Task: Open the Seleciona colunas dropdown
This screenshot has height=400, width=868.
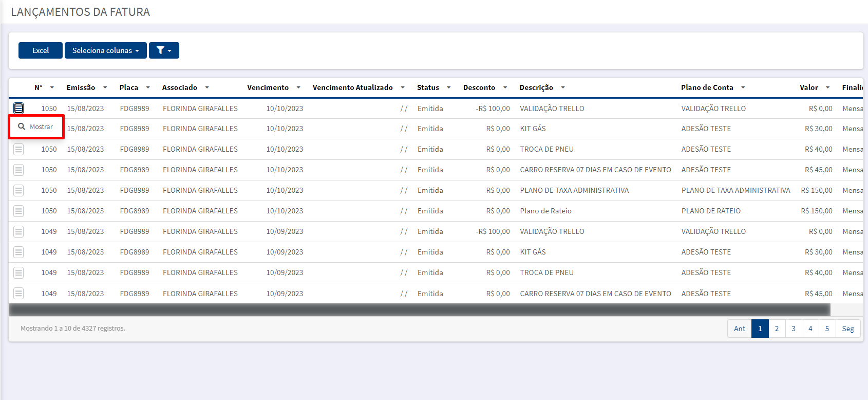Action: point(106,50)
